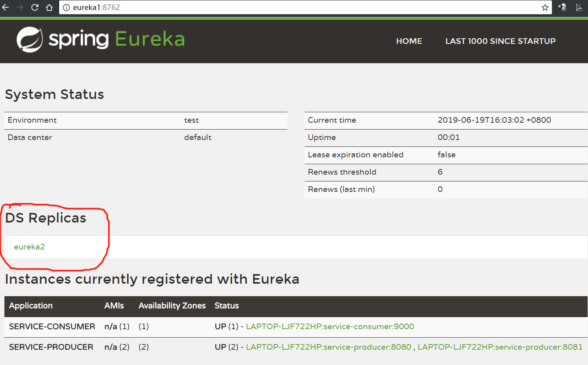Click the Status column header
Viewport: 588px width, 365px height.
227,305
